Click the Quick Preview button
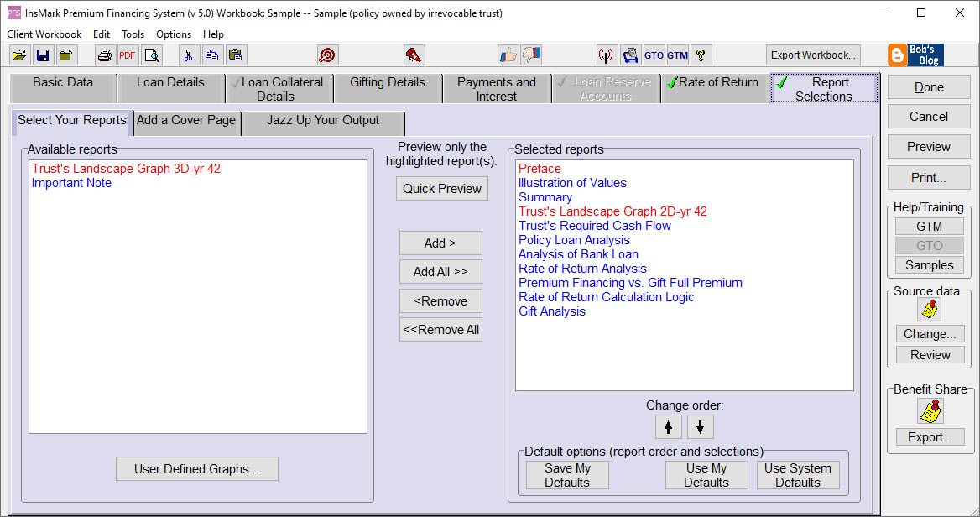The width and height of the screenshot is (980, 517). [442, 189]
